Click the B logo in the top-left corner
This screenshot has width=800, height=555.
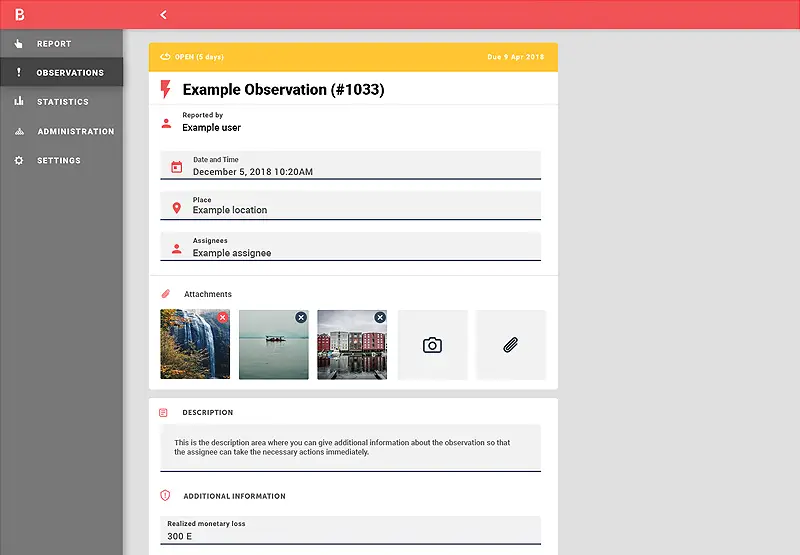tap(19, 14)
